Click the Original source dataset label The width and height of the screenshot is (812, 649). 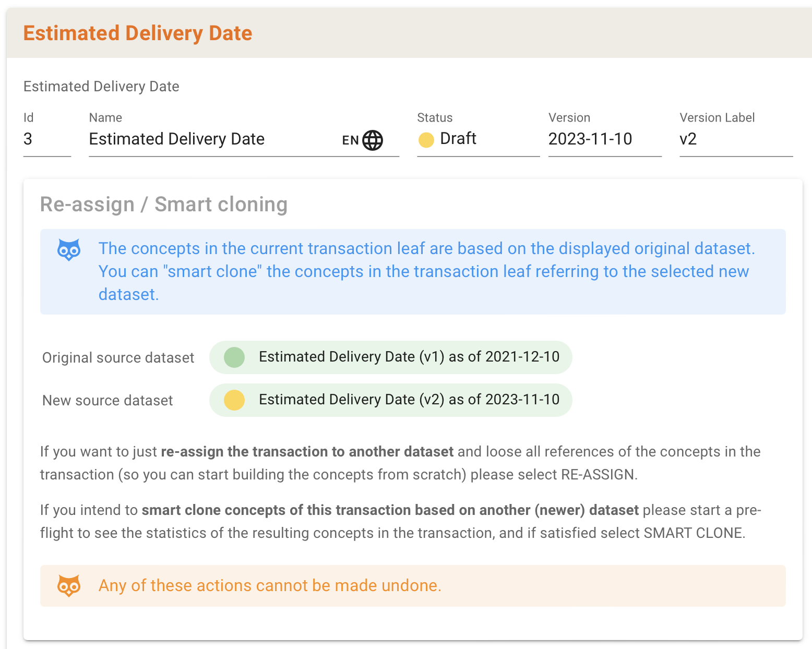click(x=118, y=358)
